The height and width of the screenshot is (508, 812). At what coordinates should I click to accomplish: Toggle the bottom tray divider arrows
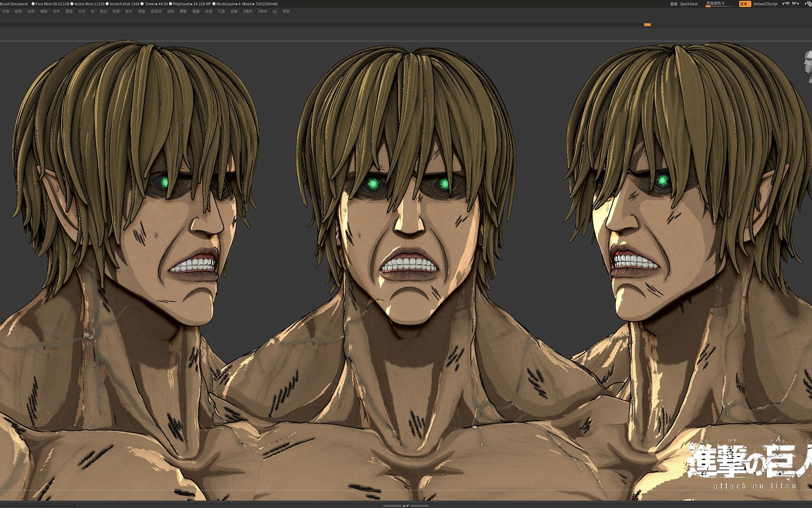(x=406, y=506)
